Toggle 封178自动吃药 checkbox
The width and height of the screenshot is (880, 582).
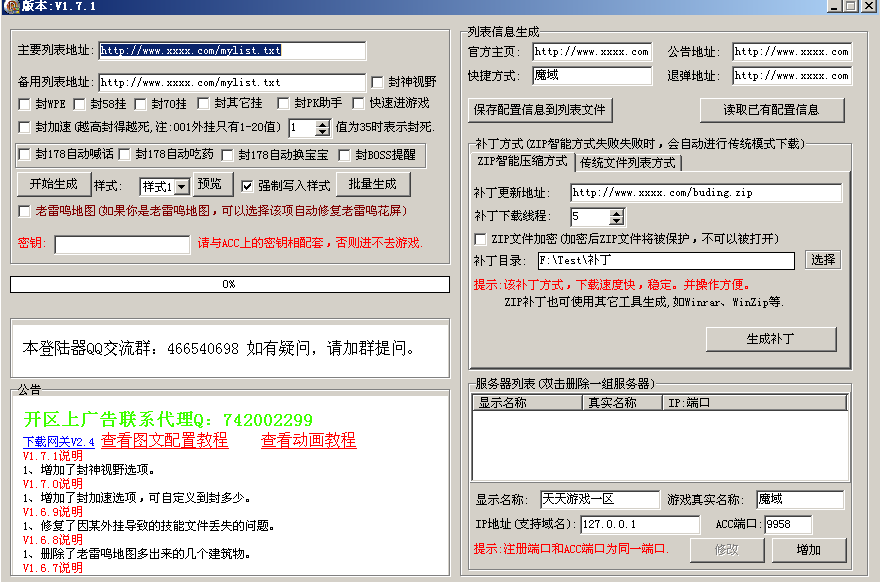pyautogui.click(x=124, y=154)
